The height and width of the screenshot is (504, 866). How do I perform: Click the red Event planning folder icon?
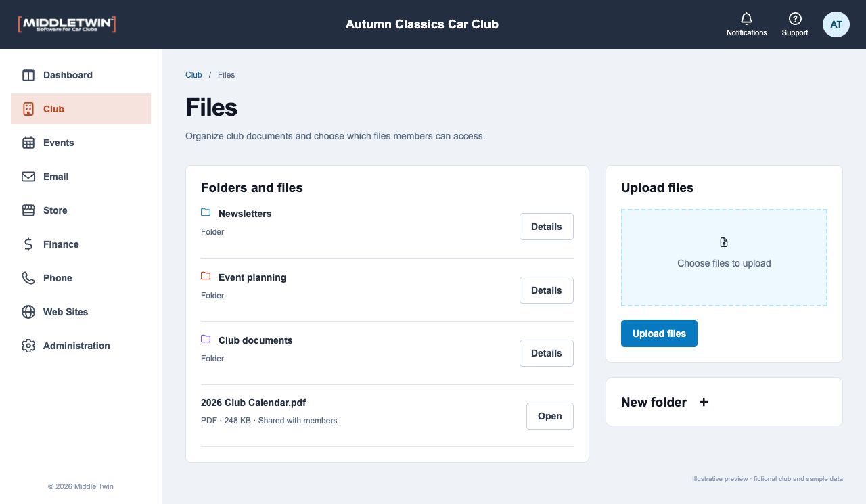(x=206, y=276)
